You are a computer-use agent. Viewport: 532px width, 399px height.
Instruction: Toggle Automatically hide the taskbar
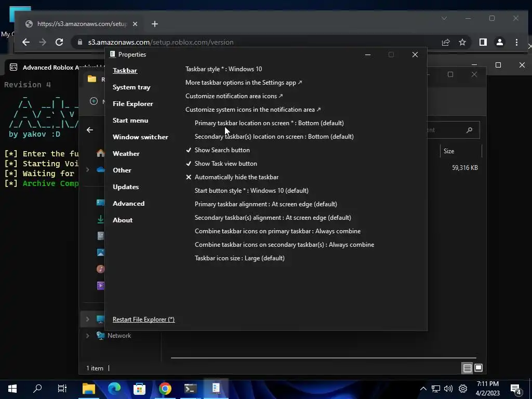click(x=232, y=177)
